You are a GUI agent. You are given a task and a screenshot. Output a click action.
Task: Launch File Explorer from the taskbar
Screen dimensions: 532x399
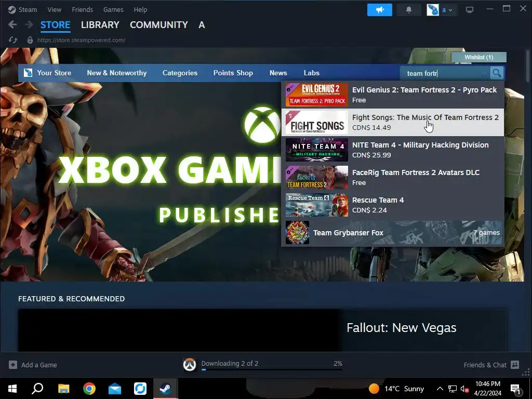pyautogui.click(x=63, y=389)
